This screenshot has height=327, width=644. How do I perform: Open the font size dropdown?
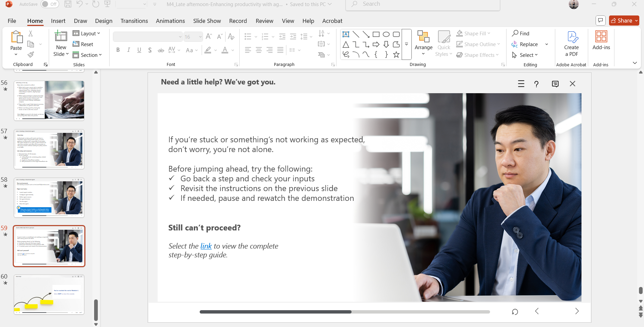click(x=200, y=37)
